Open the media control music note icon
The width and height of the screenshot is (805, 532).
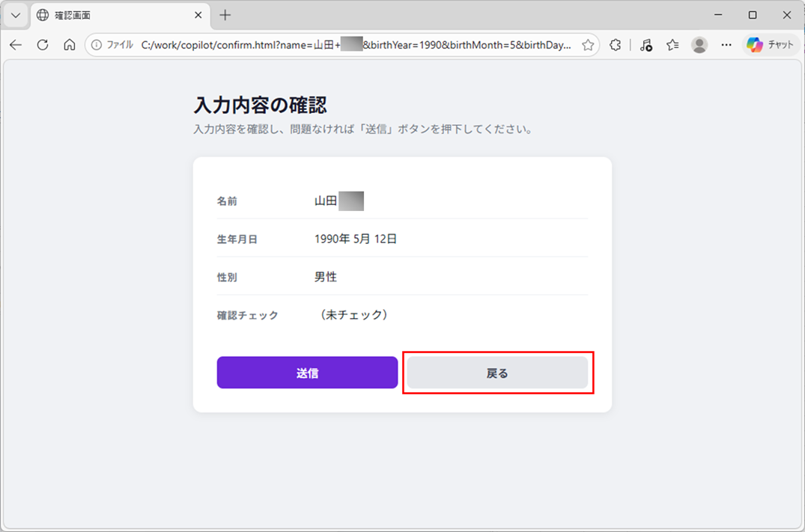pyautogui.click(x=645, y=45)
